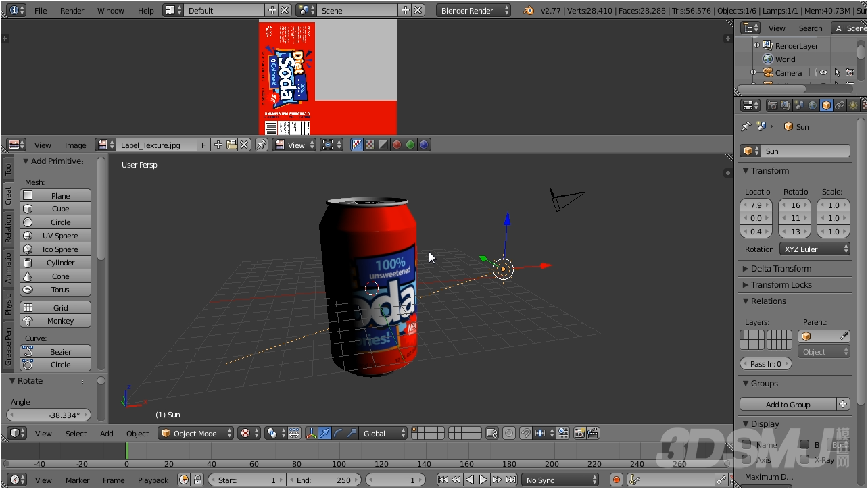Open the Render properties tab
Viewport: 868px width, 489px height.
[x=772, y=105]
